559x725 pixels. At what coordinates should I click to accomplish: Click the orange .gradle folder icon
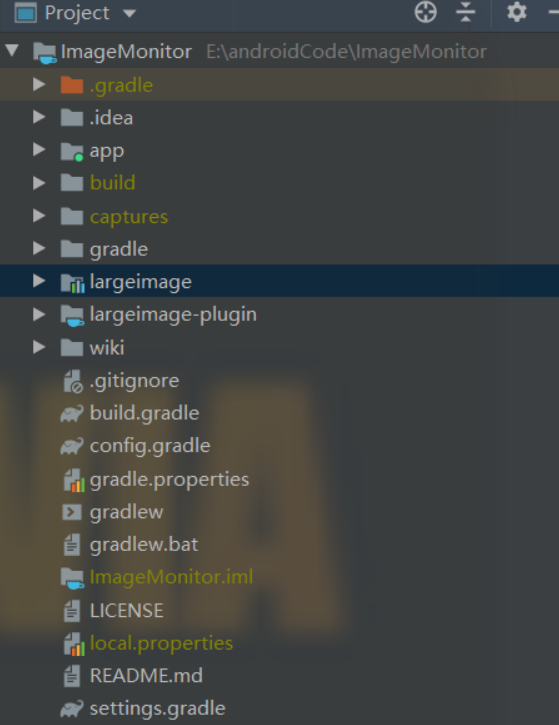pos(72,85)
